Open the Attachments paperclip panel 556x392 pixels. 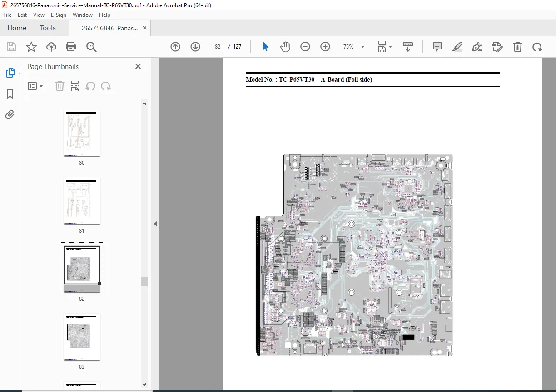pyautogui.click(x=10, y=115)
